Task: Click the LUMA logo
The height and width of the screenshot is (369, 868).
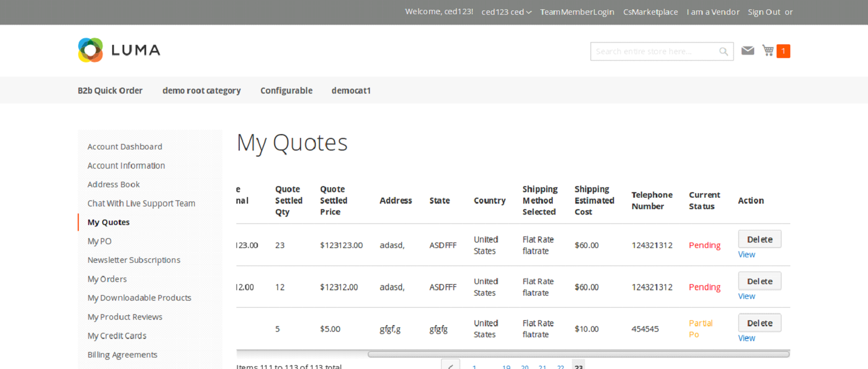Action: tap(119, 50)
